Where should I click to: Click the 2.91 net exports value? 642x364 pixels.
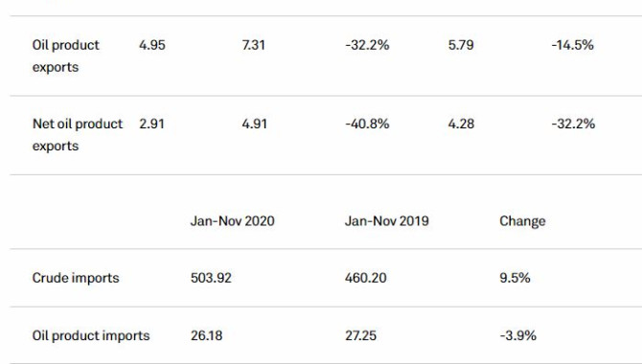(152, 125)
